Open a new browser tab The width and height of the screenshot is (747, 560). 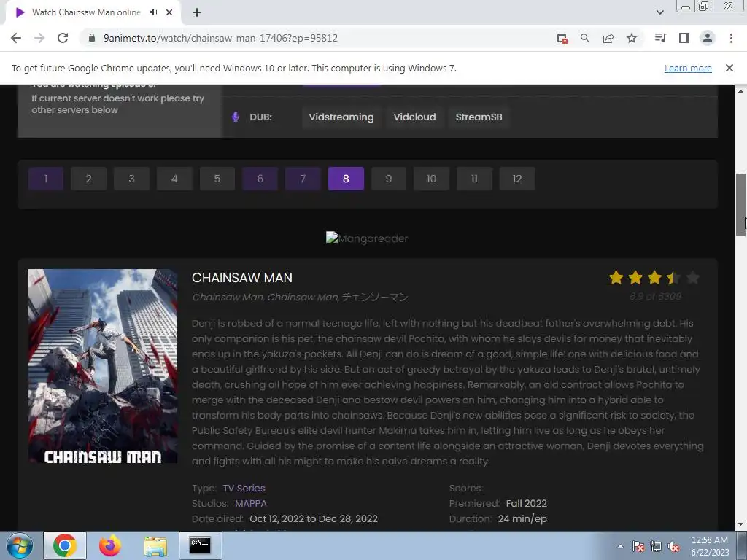click(x=197, y=12)
